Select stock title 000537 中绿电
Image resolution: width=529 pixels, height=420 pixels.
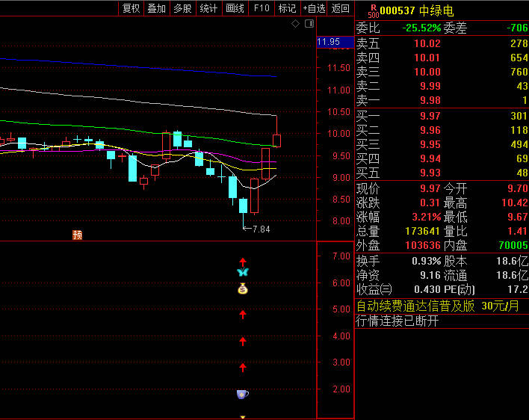tap(417, 10)
